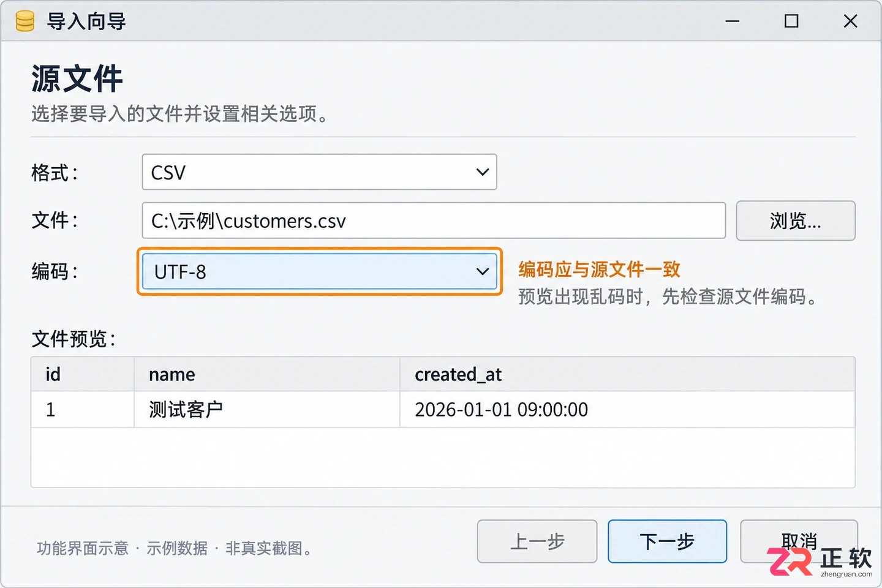Click the 下一步 button
The image size is (882, 588).
pos(668,541)
